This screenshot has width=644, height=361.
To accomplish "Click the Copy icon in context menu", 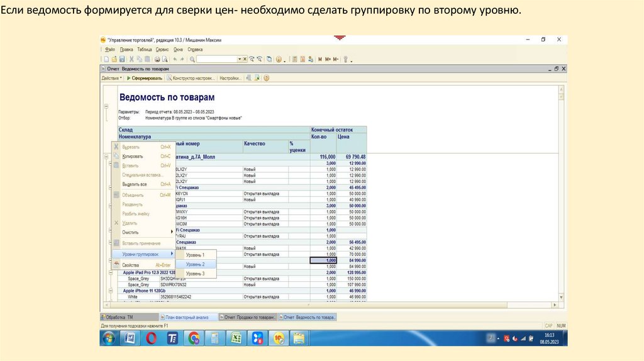I will click(116, 156).
